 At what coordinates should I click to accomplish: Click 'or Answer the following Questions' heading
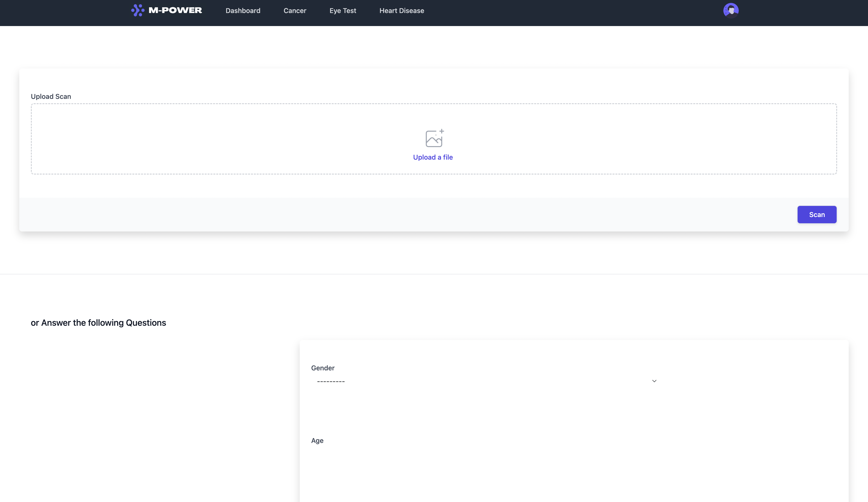[x=99, y=323]
